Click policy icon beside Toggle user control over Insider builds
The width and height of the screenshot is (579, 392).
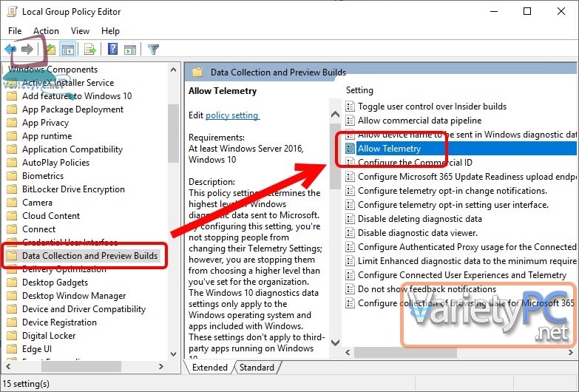(350, 107)
